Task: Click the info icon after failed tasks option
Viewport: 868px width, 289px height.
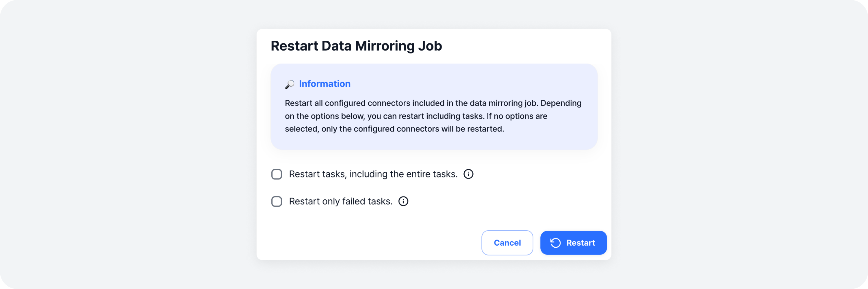Action: [x=404, y=201]
